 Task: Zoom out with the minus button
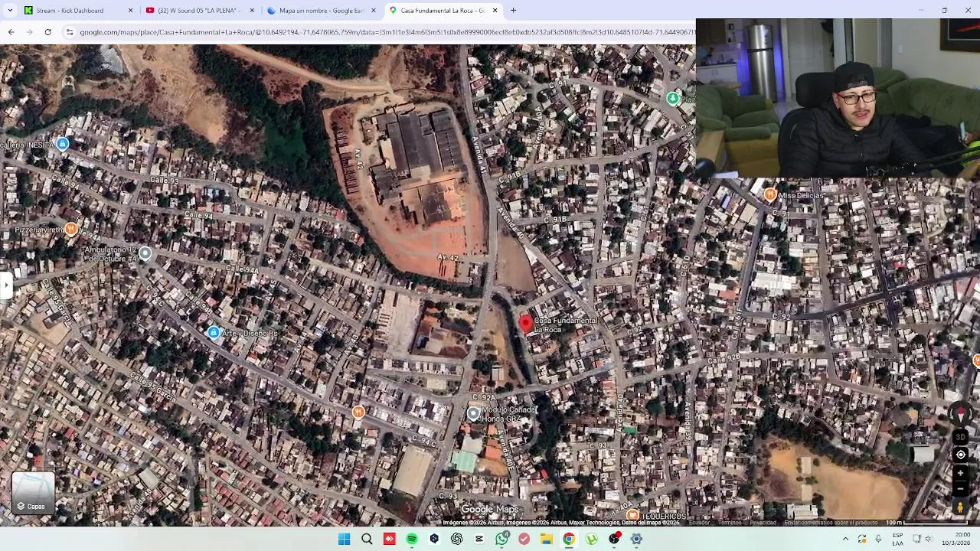pyautogui.click(x=961, y=488)
